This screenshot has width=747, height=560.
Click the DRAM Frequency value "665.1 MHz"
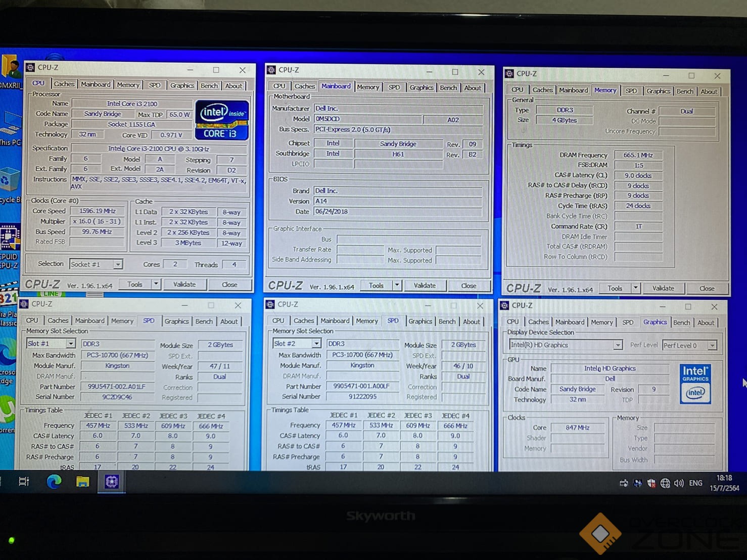638,155
